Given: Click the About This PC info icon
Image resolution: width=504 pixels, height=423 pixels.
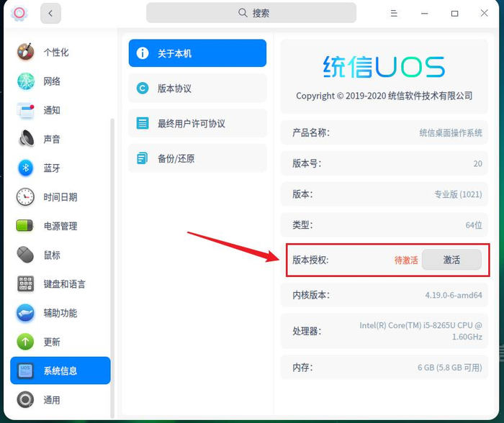Looking at the screenshot, I should (143, 53).
